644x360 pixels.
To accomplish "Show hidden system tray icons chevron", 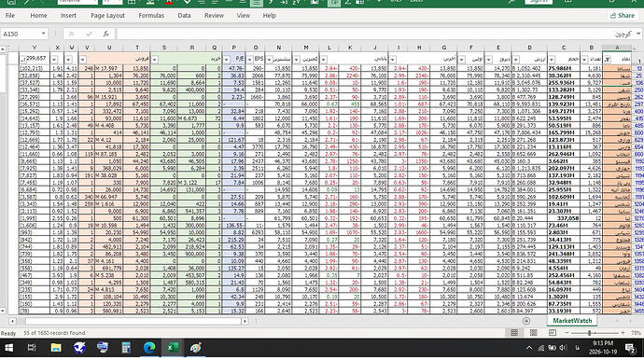I will click(x=529, y=348).
